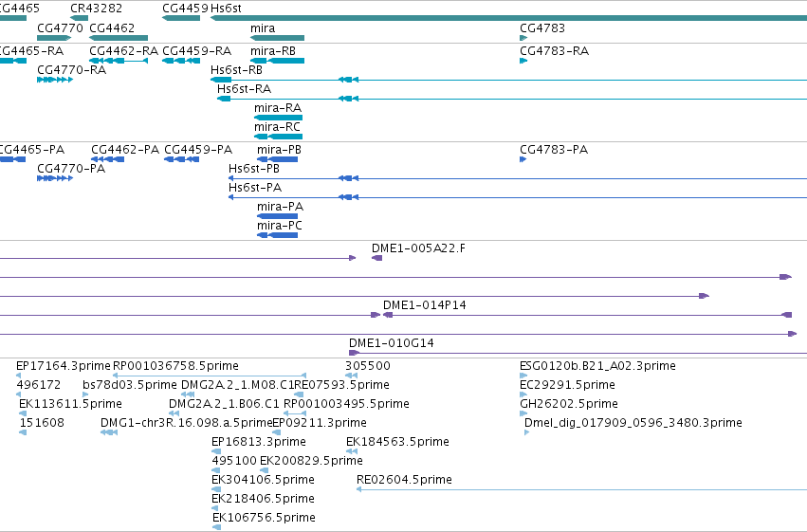
Task: Select the CG4770 gene arrow
Action: (x=54, y=38)
